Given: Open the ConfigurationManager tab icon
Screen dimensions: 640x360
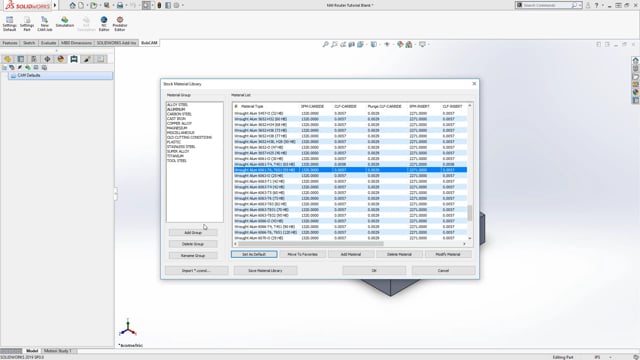Looking at the screenshot, I should point(34,59).
